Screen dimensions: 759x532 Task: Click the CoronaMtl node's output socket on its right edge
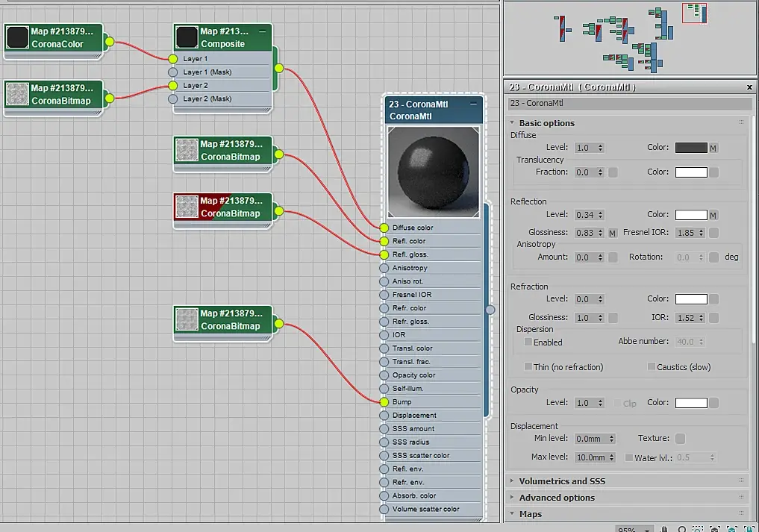coord(490,310)
